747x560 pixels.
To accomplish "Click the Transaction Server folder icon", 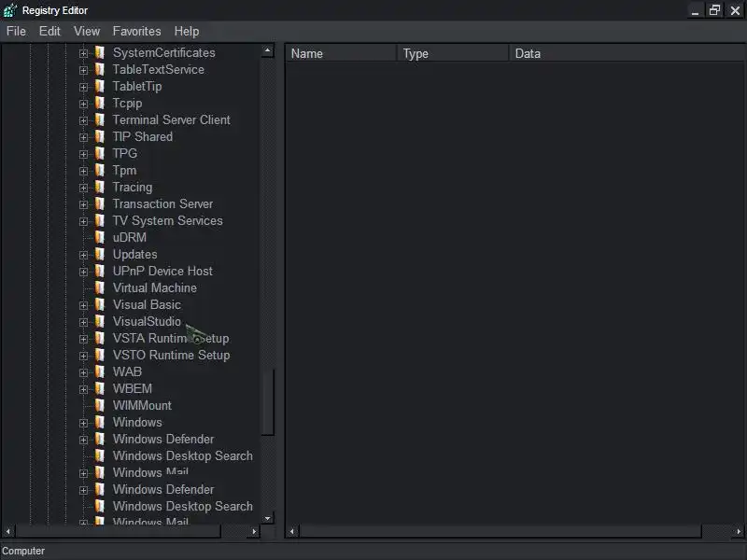I will tap(100, 203).
